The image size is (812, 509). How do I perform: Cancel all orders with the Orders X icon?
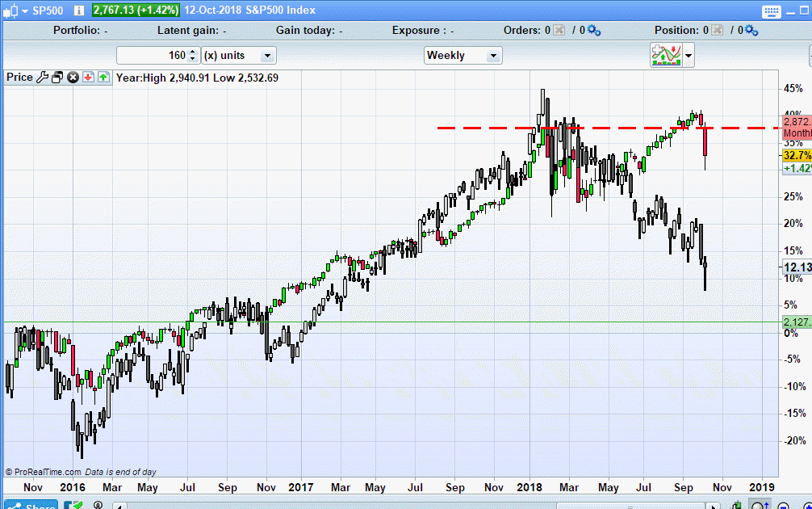[x=559, y=30]
